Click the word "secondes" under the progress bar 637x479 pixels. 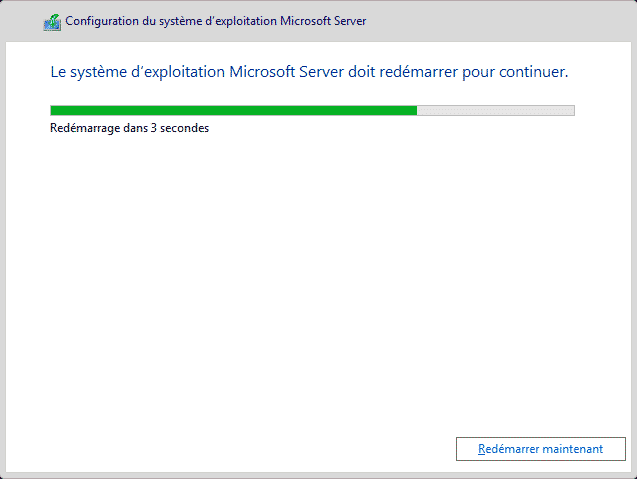pyautogui.click(x=187, y=128)
